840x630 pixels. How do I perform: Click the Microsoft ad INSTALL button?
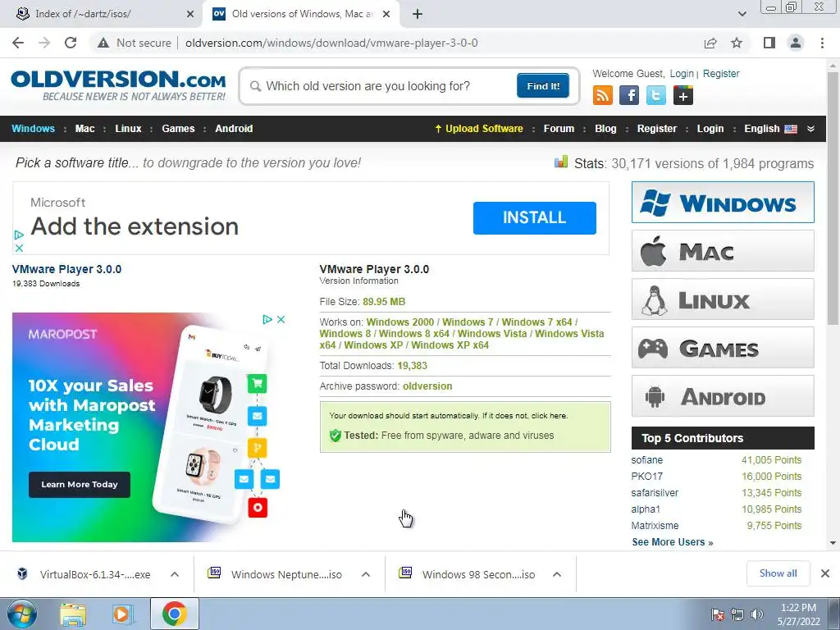coord(534,217)
